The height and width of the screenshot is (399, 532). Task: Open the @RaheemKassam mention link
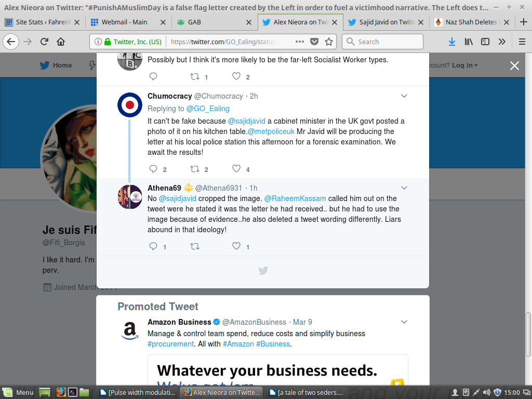click(x=295, y=198)
